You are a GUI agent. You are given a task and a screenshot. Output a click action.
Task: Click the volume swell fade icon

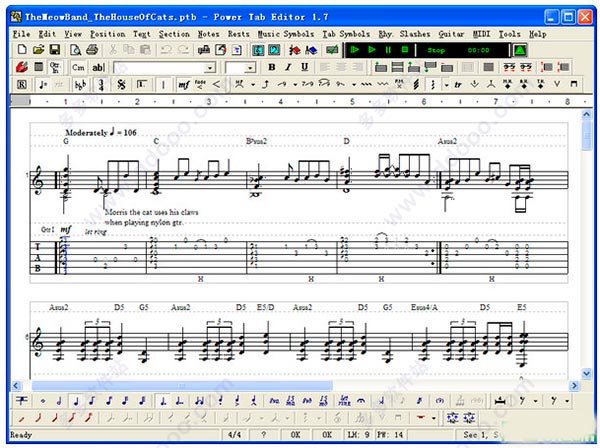coord(200,85)
